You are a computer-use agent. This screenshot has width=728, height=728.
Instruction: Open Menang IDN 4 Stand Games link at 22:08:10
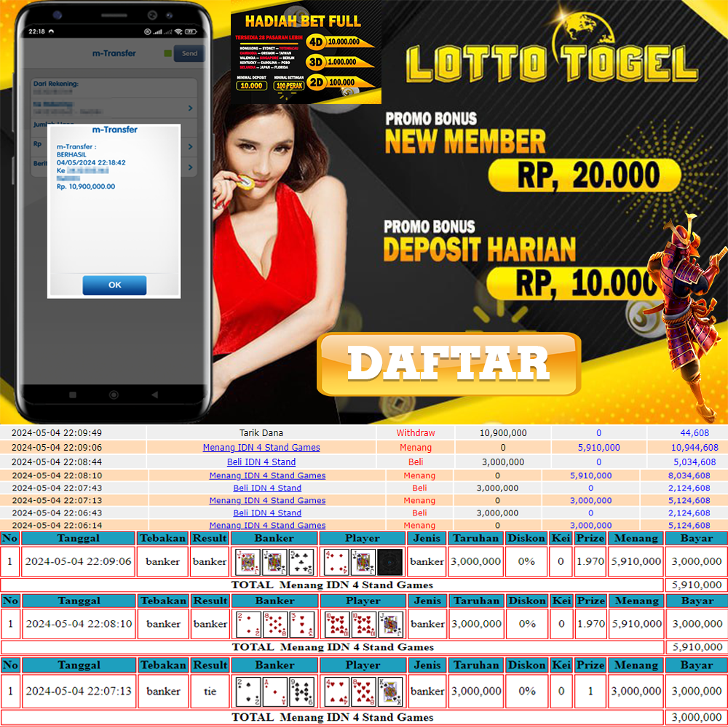267,475
